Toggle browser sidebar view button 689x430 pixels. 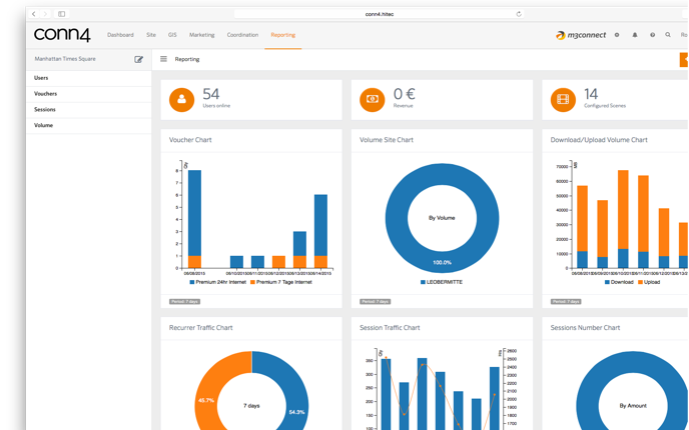click(62, 14)
